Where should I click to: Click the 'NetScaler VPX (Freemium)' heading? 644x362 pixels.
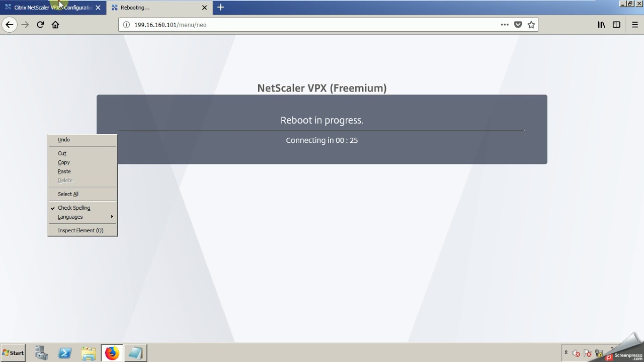[322, 88]
